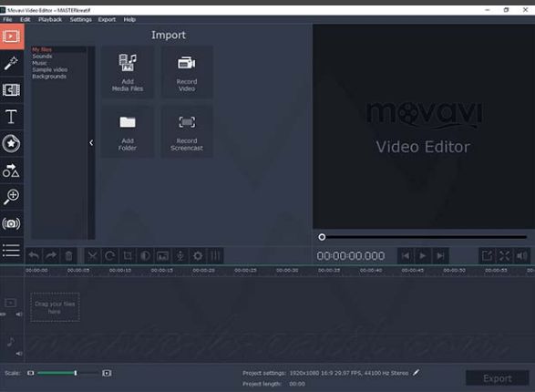Open the Export menu
Screen dimensions: 535x392
(x=107, y=19)
